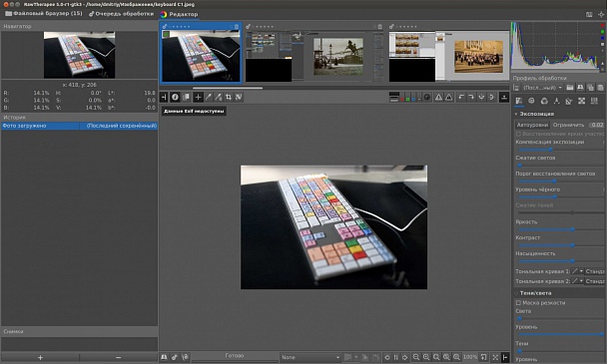607x364 pixels.
Task: Toggle right panel visibility at bottom
Action: 505,357
